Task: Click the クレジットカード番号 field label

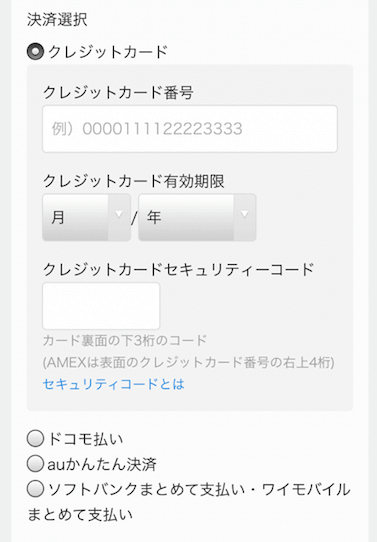Action: click(x=118, y=93)
